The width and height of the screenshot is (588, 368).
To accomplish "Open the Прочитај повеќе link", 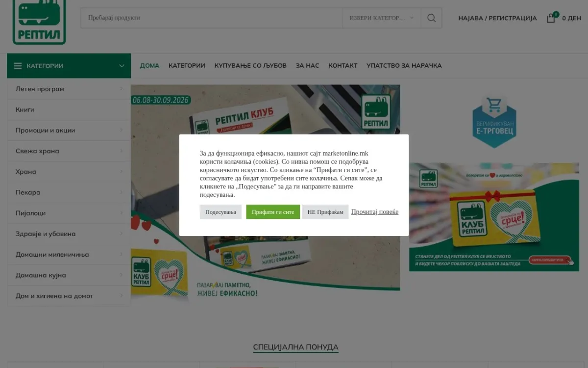I will tap(375, 212).
